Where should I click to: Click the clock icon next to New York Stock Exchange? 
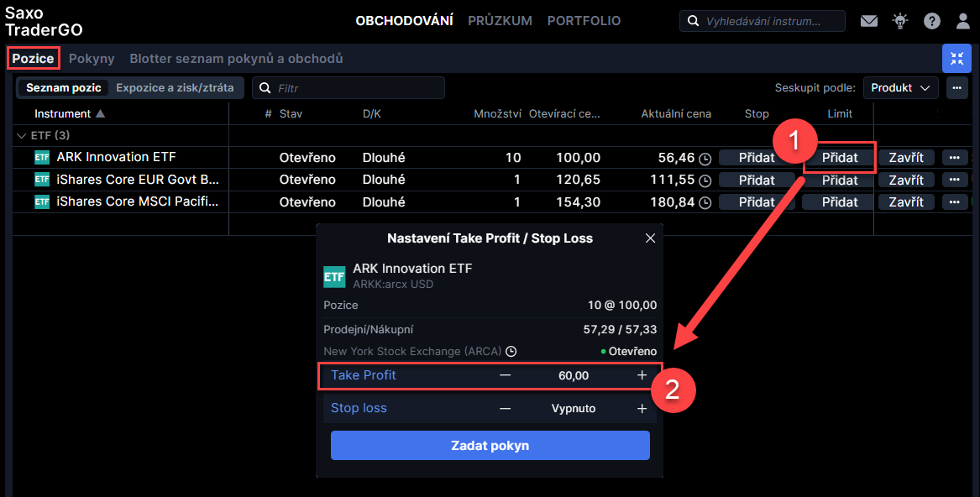click(x=511, y=351)
